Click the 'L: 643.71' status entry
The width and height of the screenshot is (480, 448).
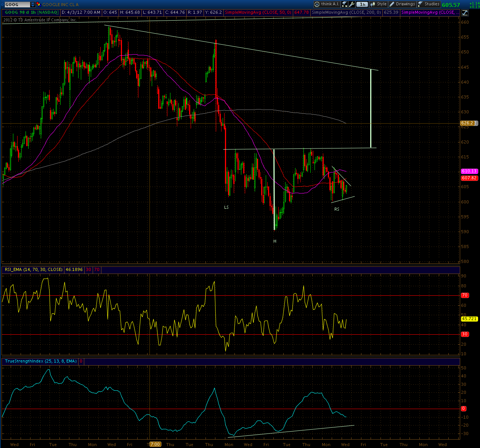(x=152, y=13)
